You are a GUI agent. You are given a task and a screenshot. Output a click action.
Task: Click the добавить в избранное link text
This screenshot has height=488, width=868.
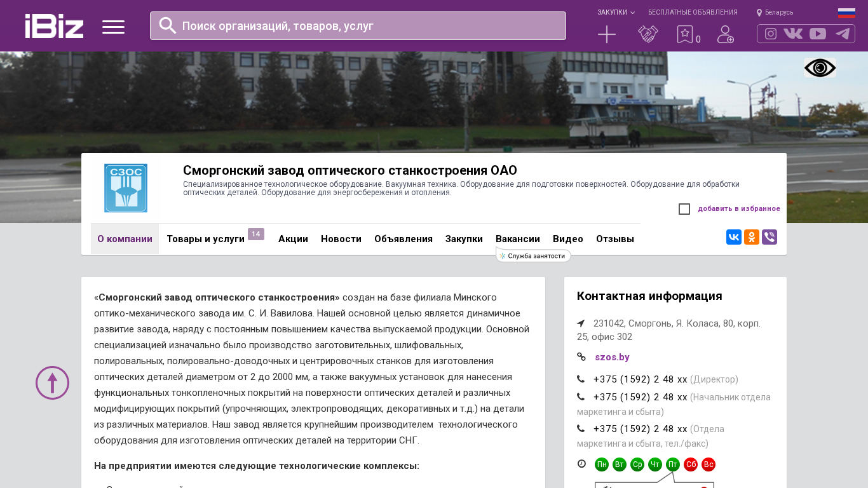739,209
